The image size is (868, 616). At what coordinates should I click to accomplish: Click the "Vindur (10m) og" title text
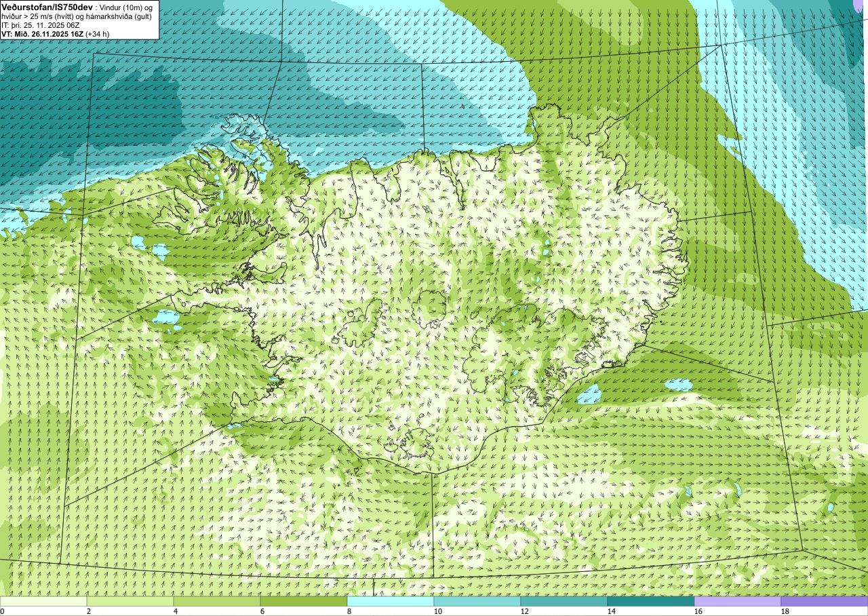[127, 7]
